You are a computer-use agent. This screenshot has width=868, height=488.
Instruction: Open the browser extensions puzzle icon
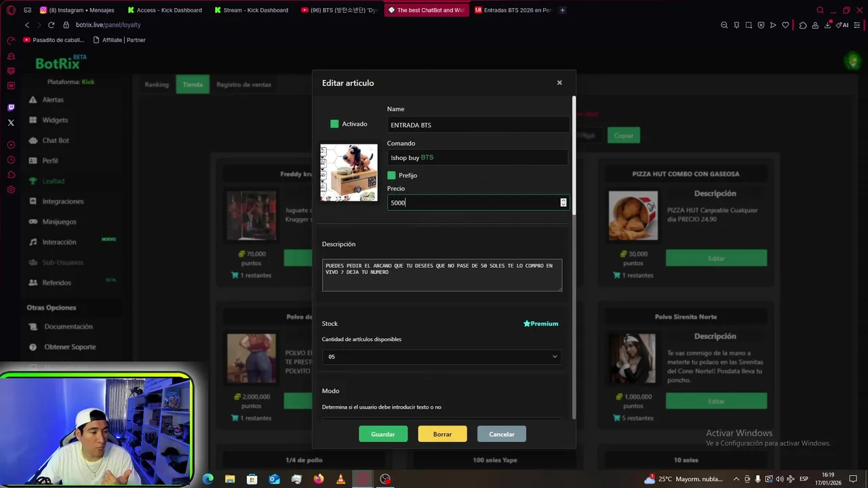pos(803,25)
